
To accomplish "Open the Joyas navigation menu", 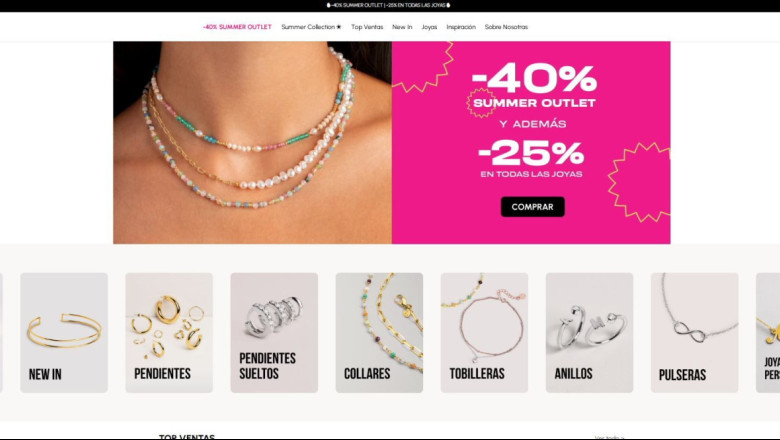I will click(x=429, y=27).
